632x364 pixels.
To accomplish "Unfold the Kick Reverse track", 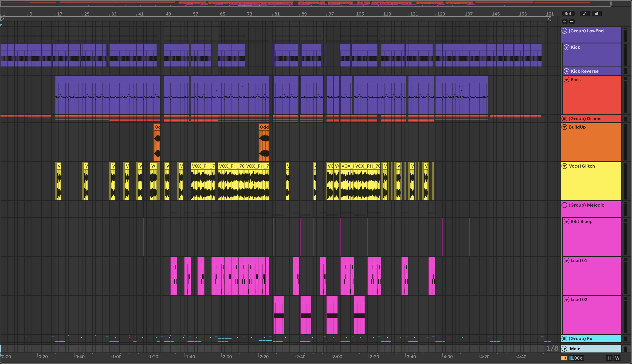I will (x=567, y=71).
